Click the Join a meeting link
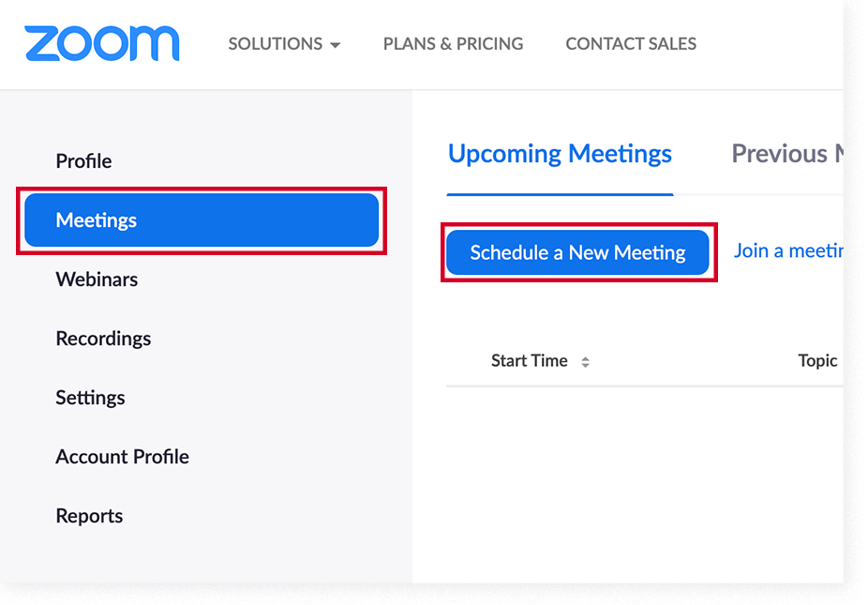The image size is (868, 605). [x=790, y=250]
